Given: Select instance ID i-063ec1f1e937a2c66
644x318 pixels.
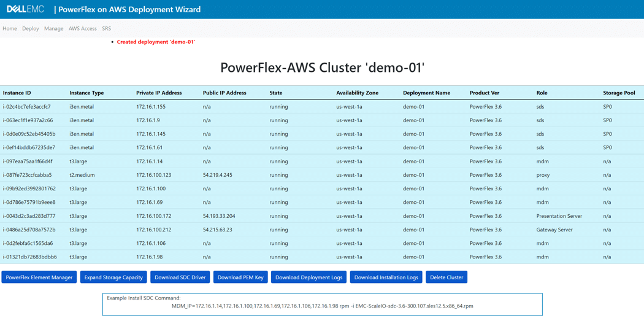Looking at the screenshot, I should click(28, 120).
